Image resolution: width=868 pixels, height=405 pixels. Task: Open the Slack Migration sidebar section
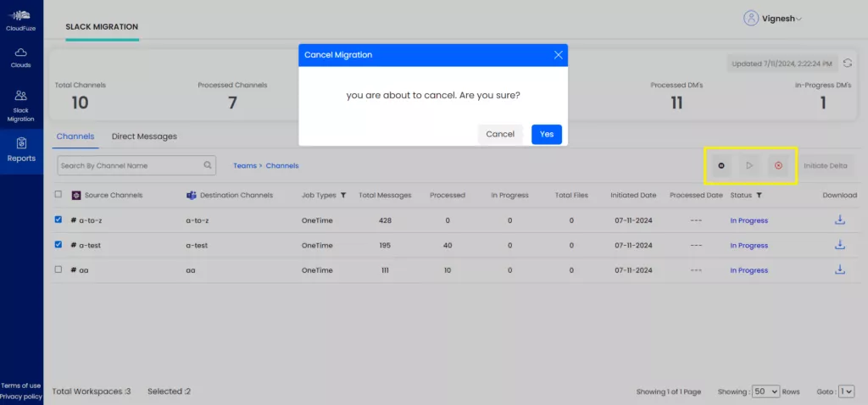[21, 106]
